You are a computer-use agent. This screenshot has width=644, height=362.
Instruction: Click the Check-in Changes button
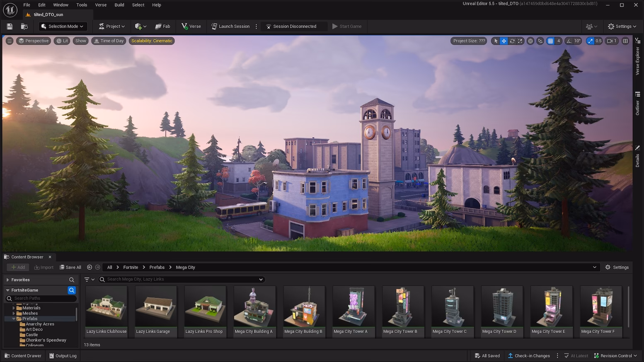(529, 356)
